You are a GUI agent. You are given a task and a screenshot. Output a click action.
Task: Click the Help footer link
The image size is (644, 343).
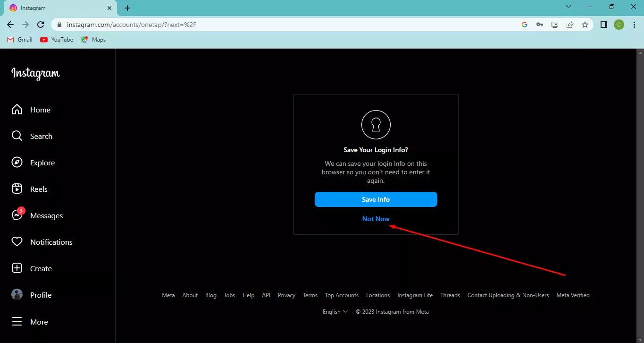coord(249,295)
